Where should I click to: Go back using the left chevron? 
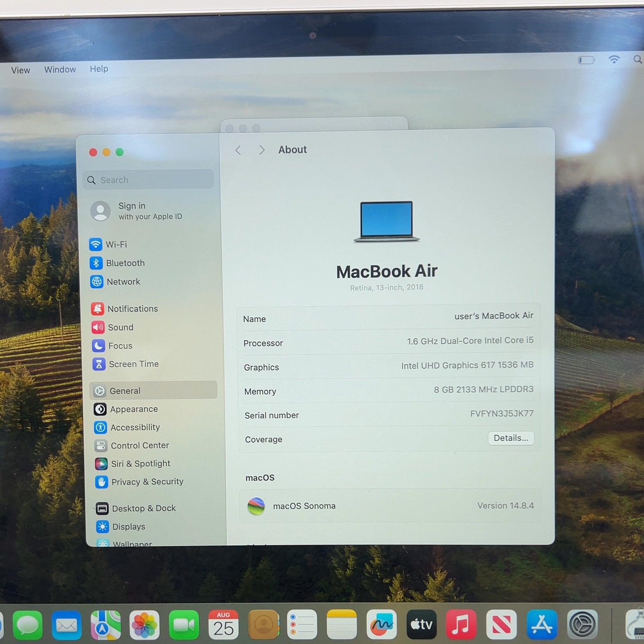[238, 150]
